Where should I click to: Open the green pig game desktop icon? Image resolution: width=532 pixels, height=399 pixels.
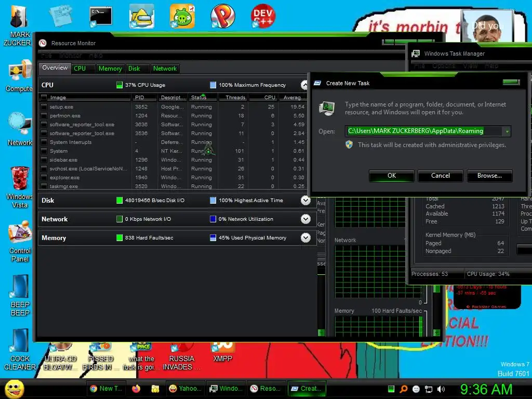182,16
